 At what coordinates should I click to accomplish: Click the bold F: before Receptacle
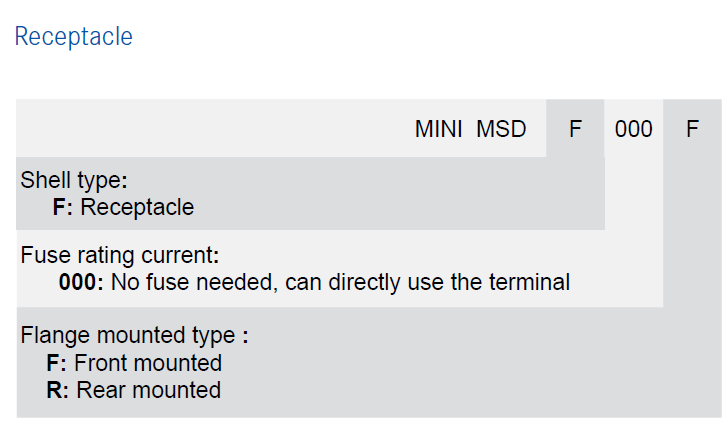coord(63,207)
